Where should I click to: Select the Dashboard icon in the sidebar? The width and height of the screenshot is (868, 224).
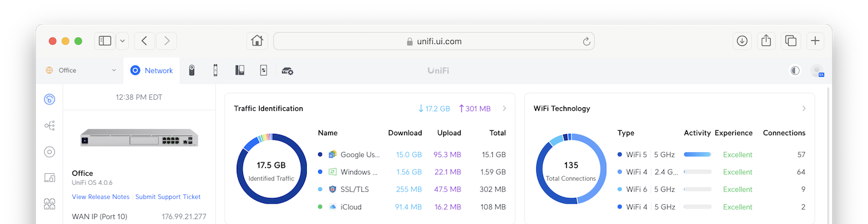[x=50, y=99]
